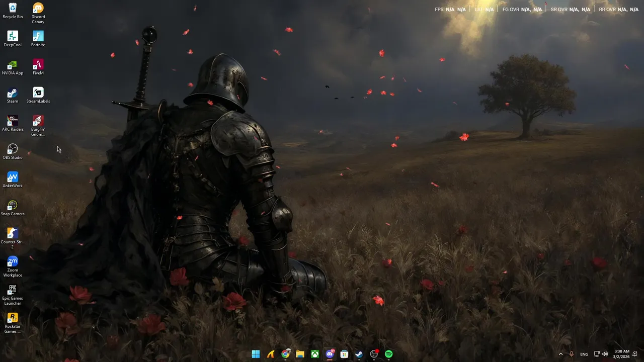Open Spotify from the taskbar
Viewport: 644px width, 362px height.
coord(388,354)
